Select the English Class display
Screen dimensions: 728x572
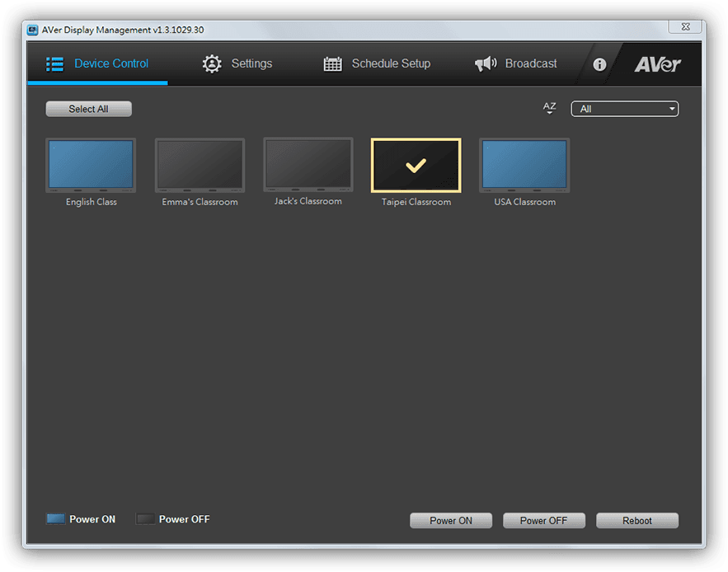(91, 165)
